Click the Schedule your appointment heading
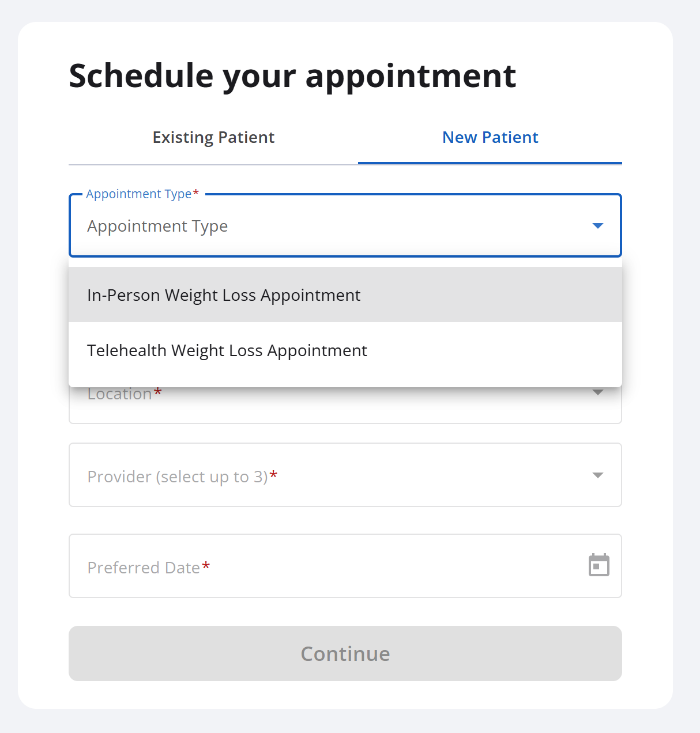700x733 pixels. point(292,75)
